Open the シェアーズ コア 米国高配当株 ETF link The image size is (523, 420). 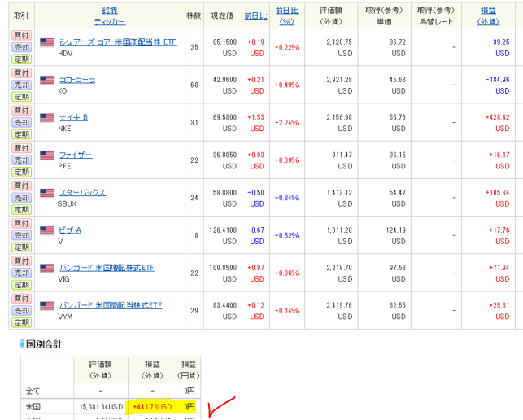[x=118, y=42]
